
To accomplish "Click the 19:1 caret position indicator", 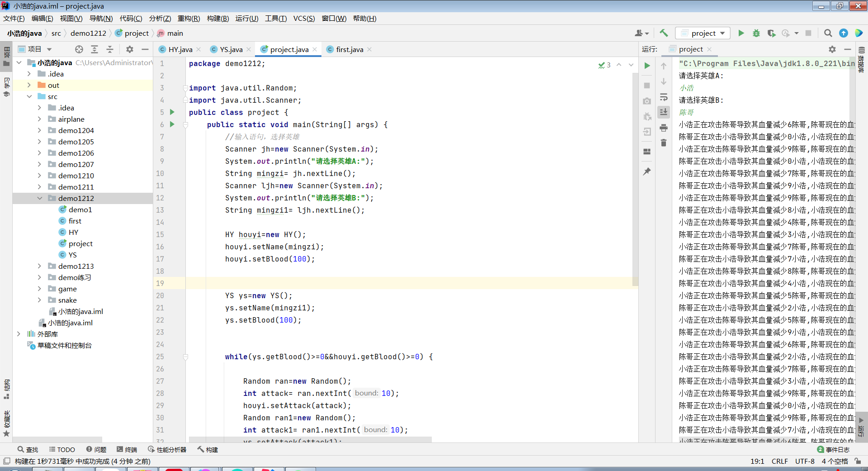I will [x=757, y=461].
